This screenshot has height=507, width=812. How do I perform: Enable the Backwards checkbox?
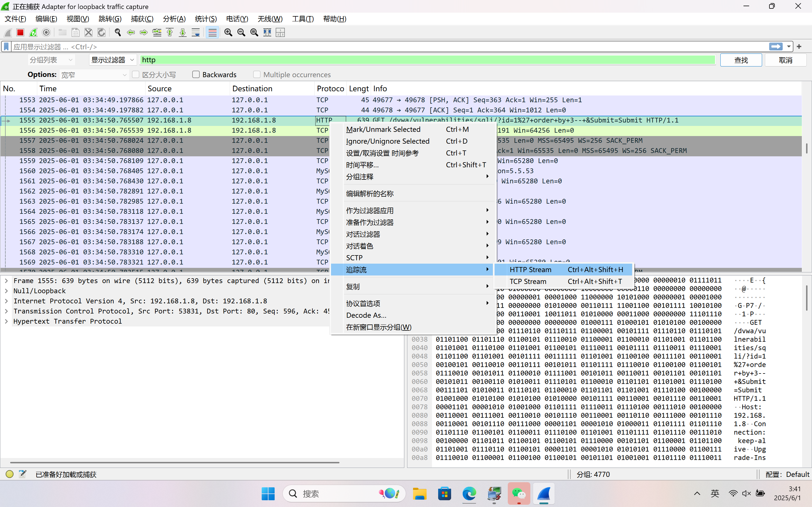(196, 74)
